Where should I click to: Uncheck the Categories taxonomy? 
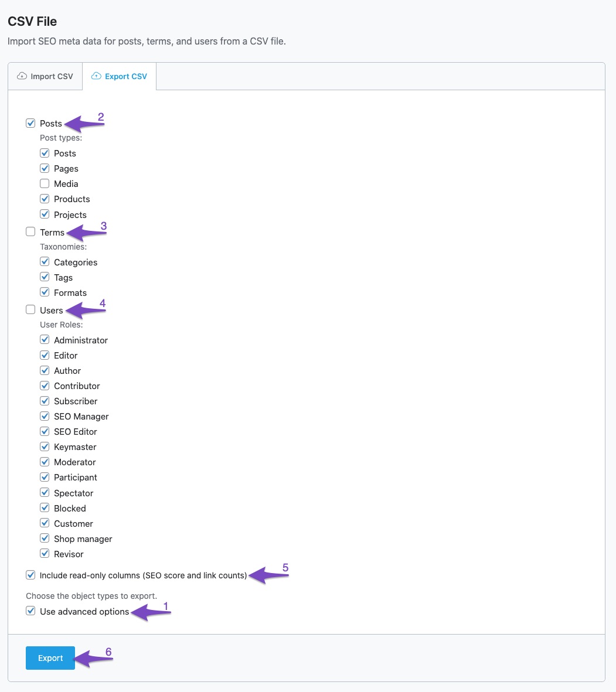point(45,262)
